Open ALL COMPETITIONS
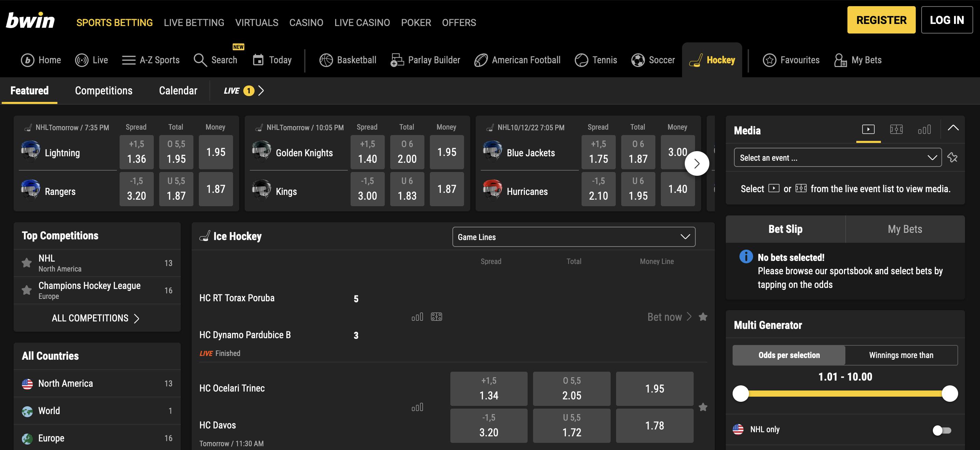This screenshot has width=980, height=450. point(96,318)
